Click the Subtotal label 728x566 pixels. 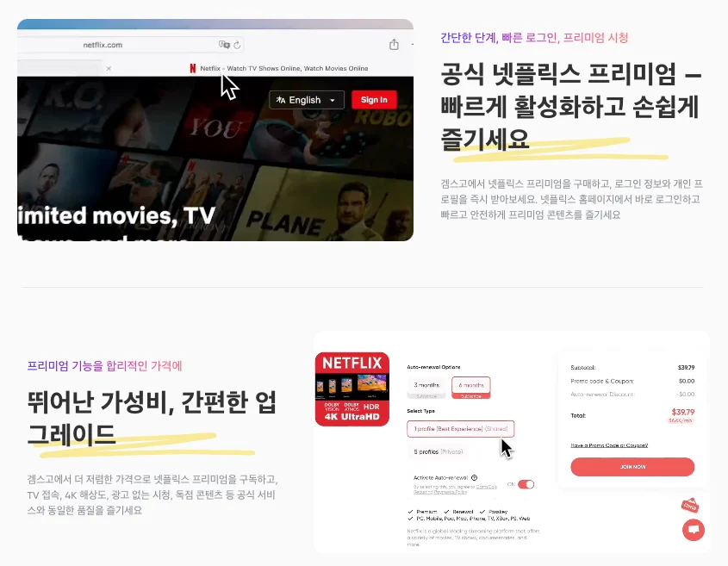583,367
